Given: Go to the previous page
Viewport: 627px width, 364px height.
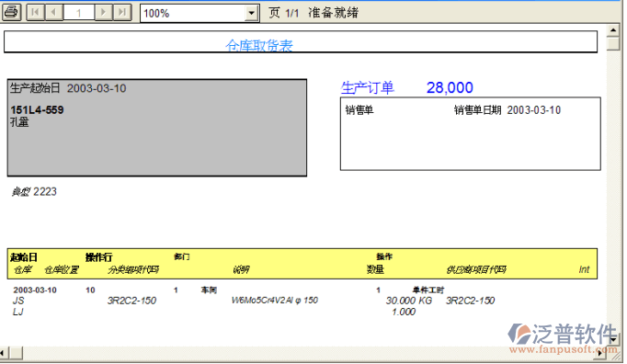Looking at the screenshot, I should point(53,12).
